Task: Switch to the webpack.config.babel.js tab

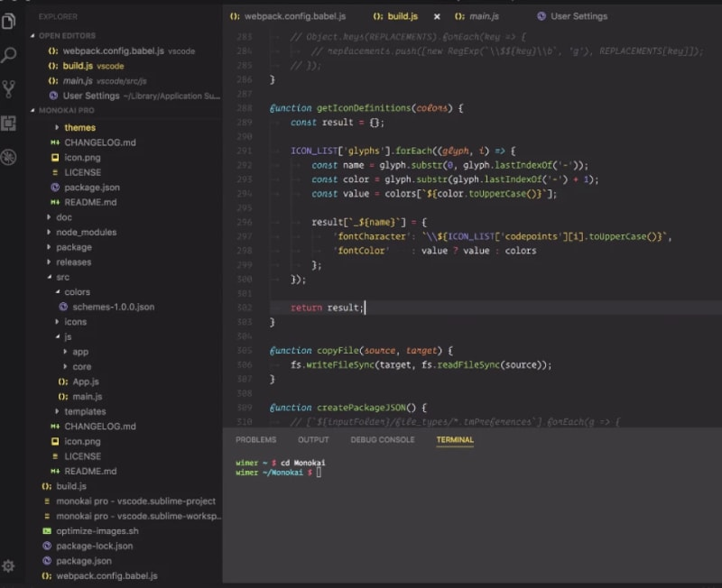Action: tap(294, 16)
